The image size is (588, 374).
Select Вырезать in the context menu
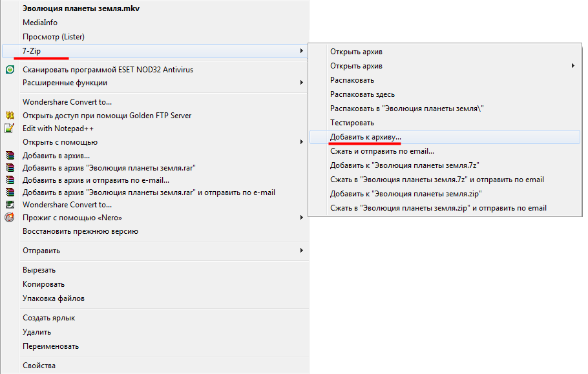[39, 270]
